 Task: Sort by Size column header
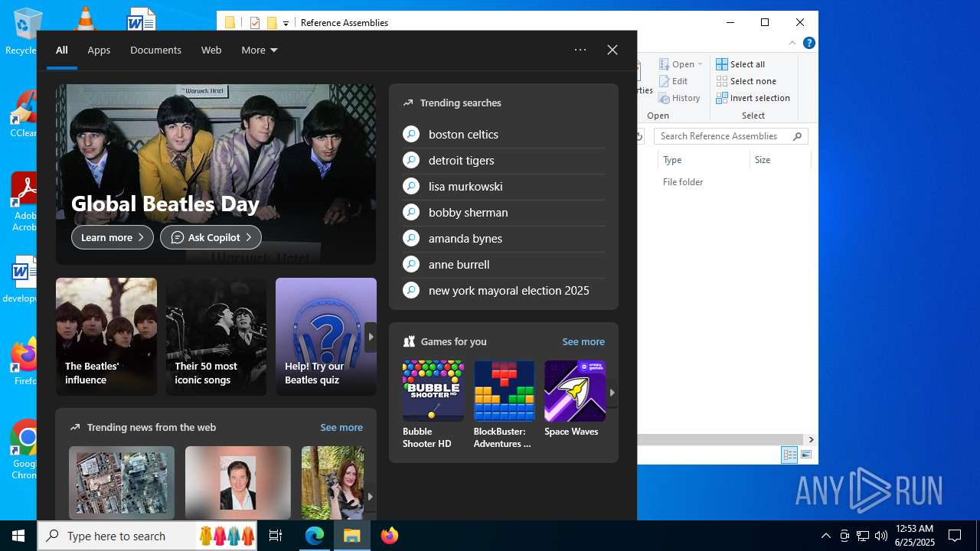[x=780, y=160]
